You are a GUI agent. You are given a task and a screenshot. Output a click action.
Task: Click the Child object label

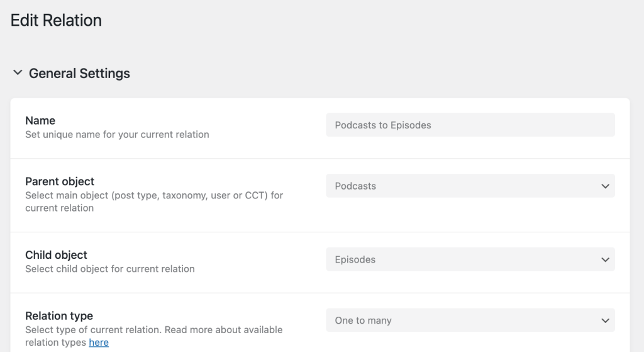click(56, 255)
